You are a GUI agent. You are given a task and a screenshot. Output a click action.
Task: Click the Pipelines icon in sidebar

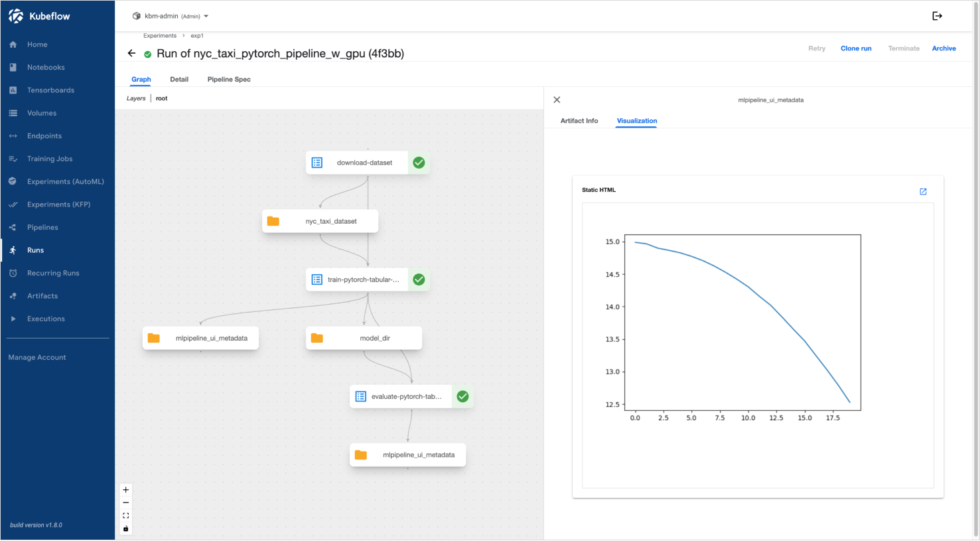[x=13, y=227]
